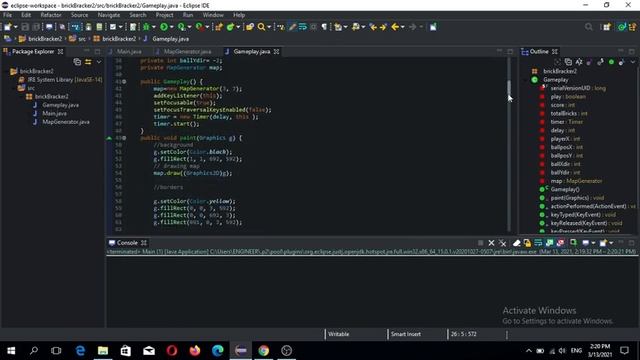This screenshot has width=640, height=360.
Task: Open Gameplay.java in Package Explorer
Action: click(60, 105)
